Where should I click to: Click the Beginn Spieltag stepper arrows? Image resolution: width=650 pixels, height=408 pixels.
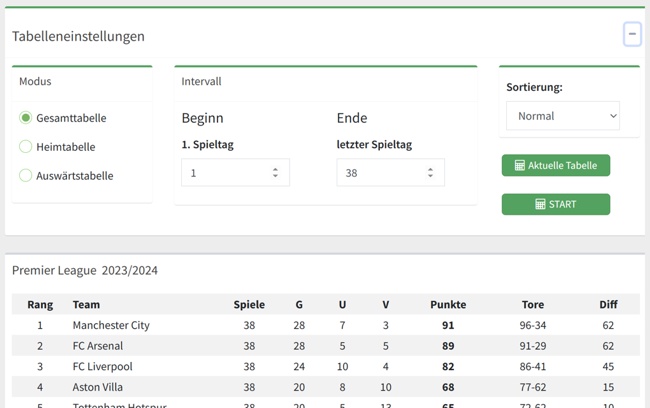(x=275, y=172)
